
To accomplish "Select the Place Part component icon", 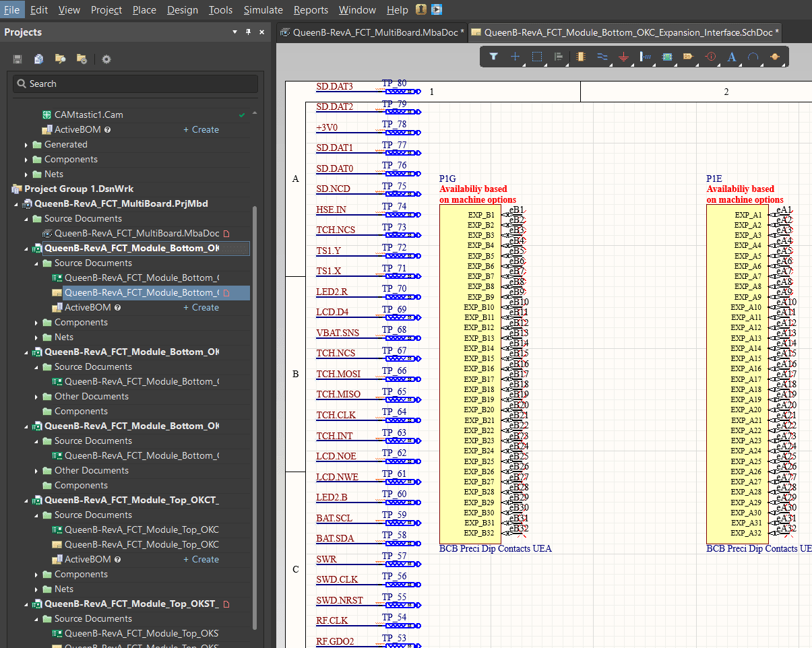I will tap(581, 57).
